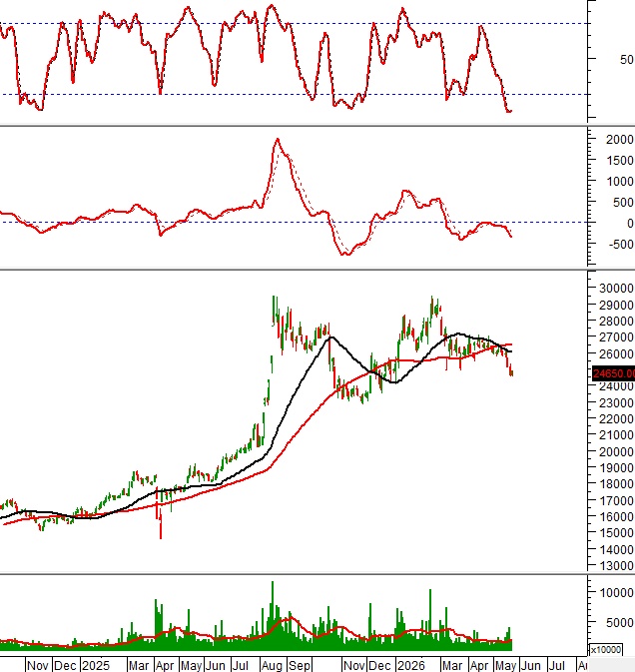Screen dimensions: 635x672
Task: Click the 19000 price axis label
Action: pos(616,467)
